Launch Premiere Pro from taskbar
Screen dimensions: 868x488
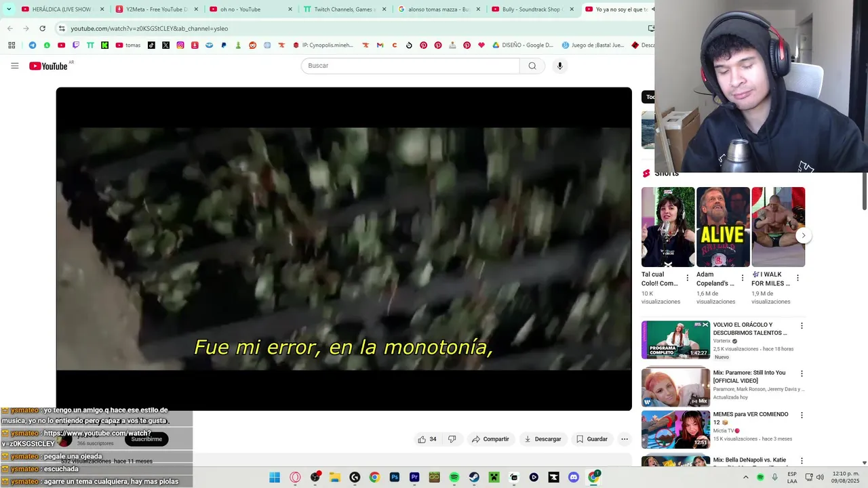tap(414, 477)
